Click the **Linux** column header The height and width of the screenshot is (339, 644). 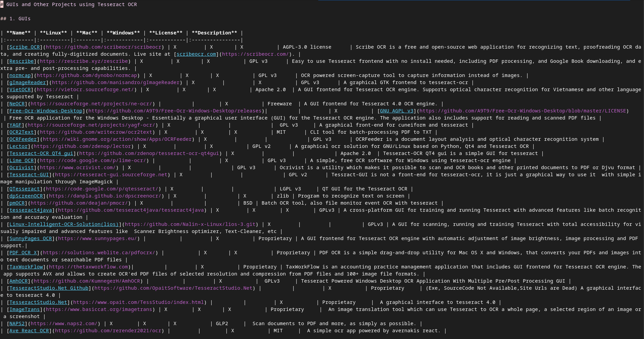pos(53,33)
